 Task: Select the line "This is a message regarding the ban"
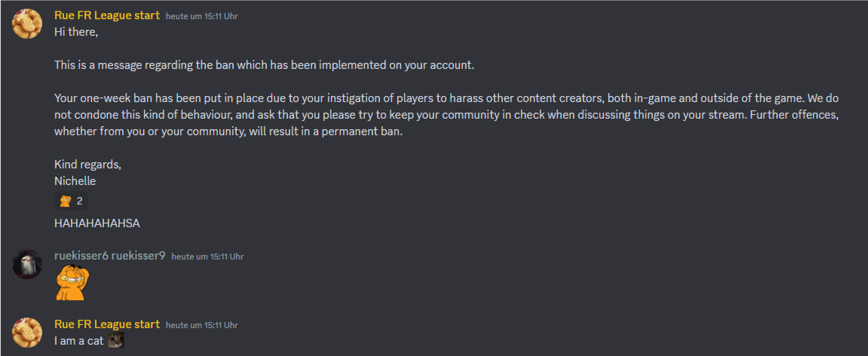(x=264, y=65)
